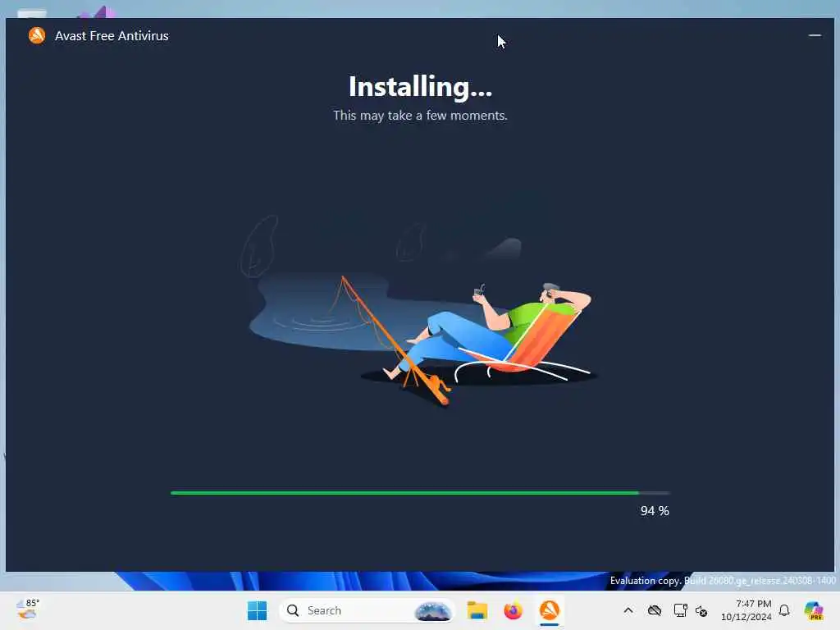
Task: Click the muted volume tray icon
Action: 701,610
